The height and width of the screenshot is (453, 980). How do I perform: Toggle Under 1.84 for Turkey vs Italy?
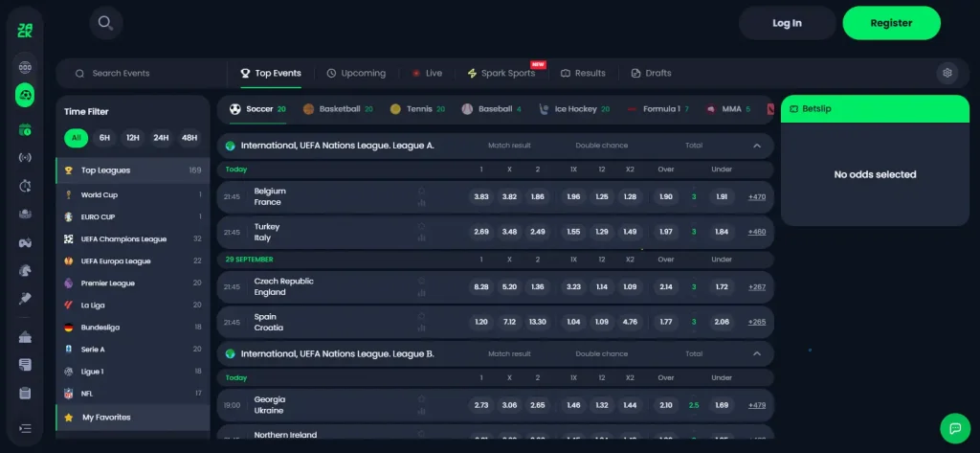tap(722, 232)
